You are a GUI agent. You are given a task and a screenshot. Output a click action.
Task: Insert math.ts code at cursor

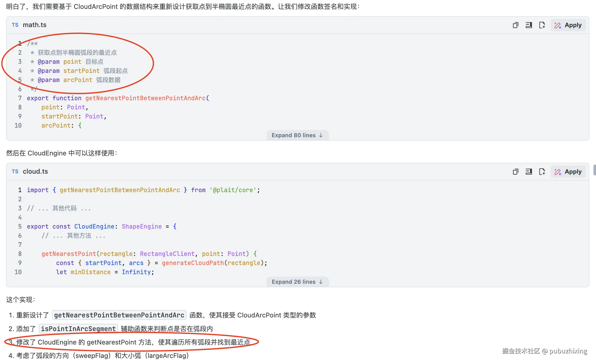[x=529, y=25]
